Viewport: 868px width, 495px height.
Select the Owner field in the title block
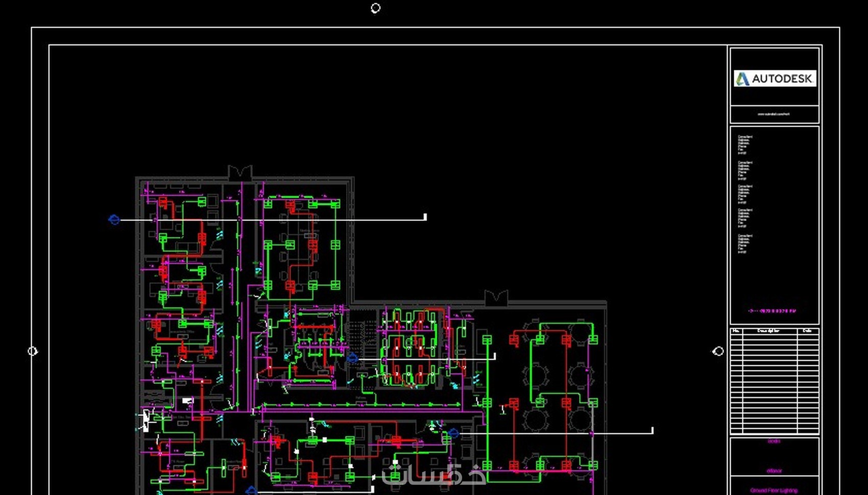(774, 471)
